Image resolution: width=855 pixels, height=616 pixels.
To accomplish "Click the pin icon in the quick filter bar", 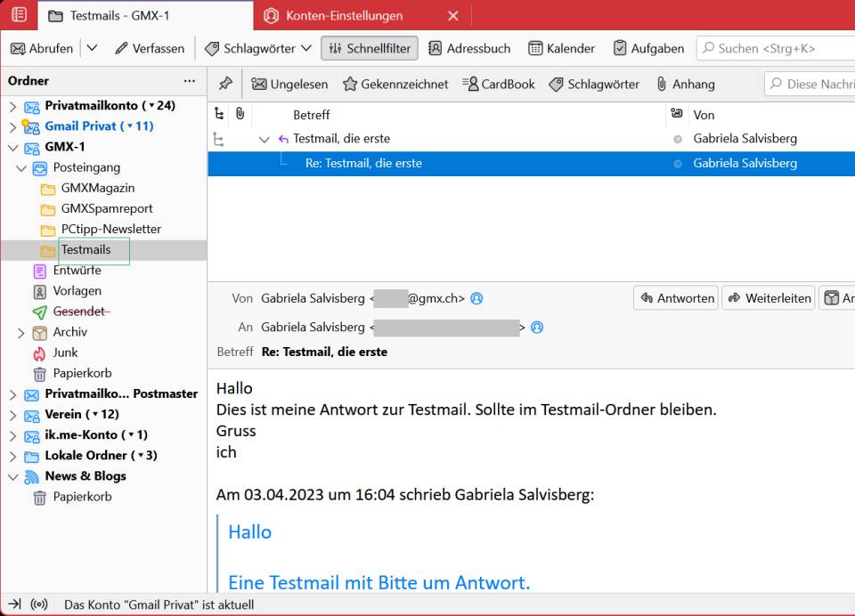I will tap(225, 84).
